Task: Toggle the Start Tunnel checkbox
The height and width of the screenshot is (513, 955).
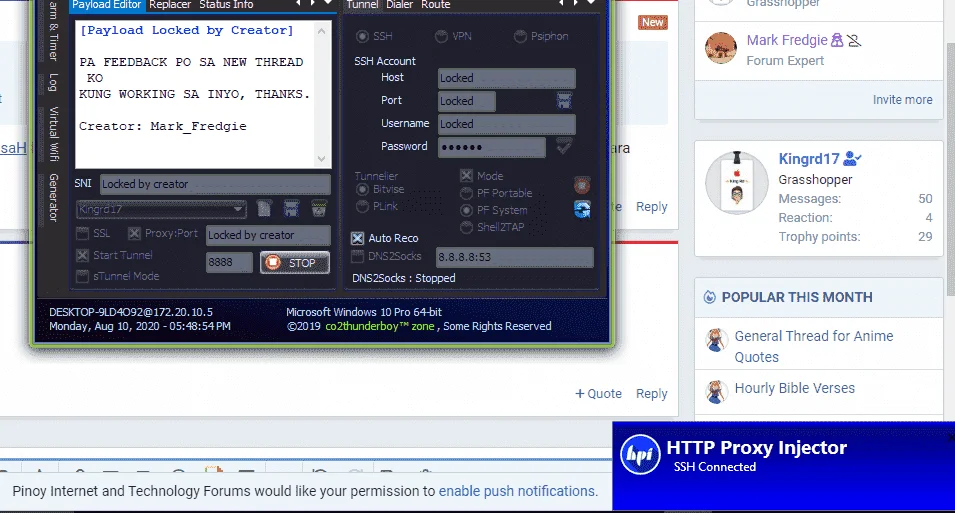Action: [82, 255]
